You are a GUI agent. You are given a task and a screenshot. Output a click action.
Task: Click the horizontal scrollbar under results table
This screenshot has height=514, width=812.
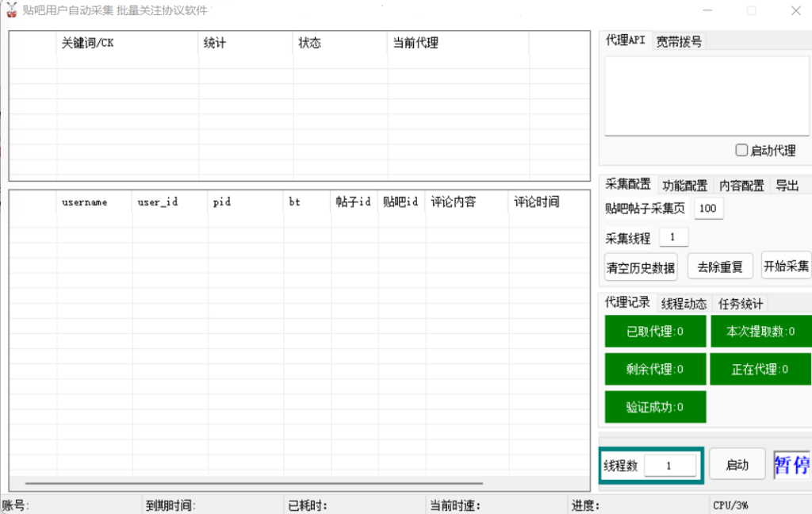click(x=254, y=483)
